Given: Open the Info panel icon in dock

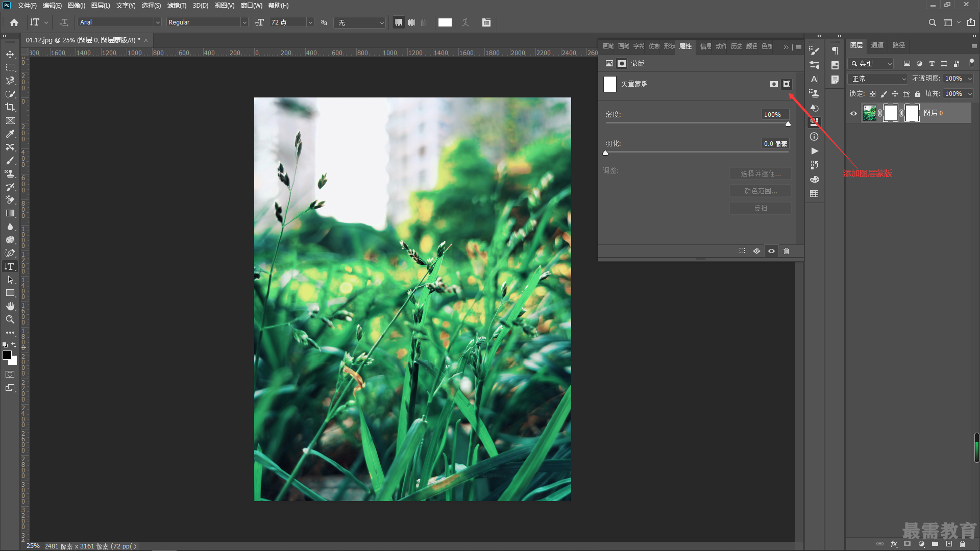Looking at the screenshot, I should click(814, 137).
